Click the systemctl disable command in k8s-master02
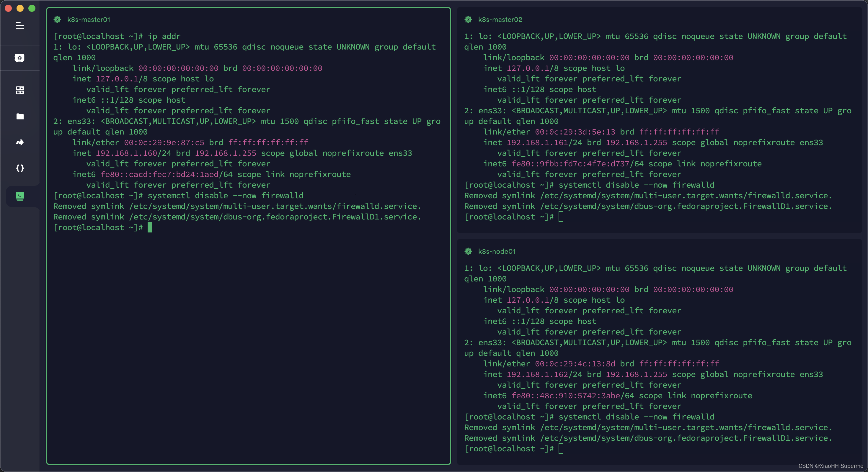The height and width of the screenshot is (472, 868). 637,185
